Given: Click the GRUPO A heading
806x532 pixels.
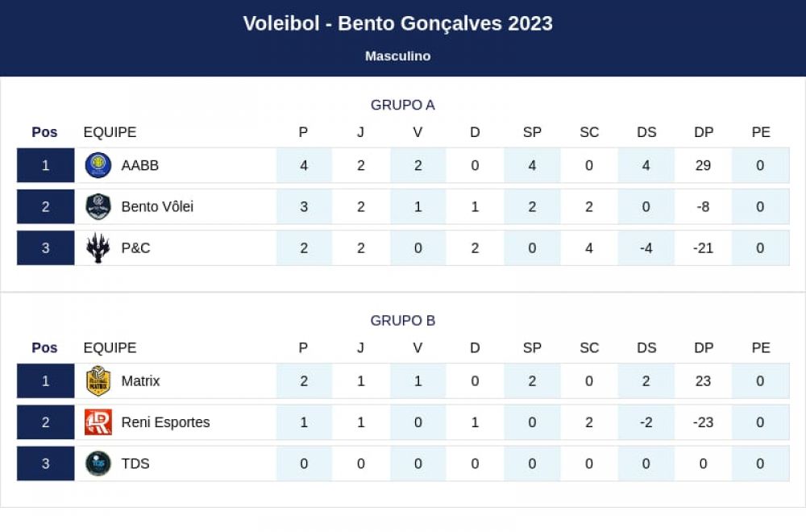Looking at the screenshot, I should tap(402, 105).
